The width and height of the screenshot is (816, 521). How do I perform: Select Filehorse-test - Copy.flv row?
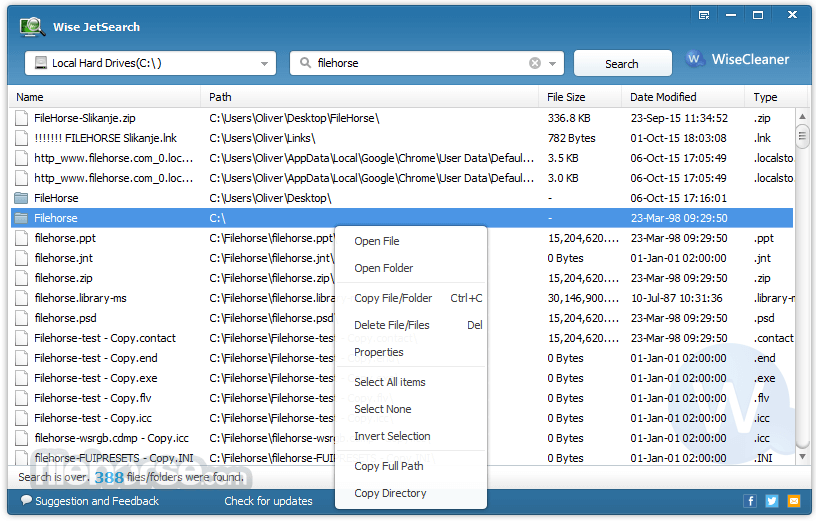tap(402, 398)
